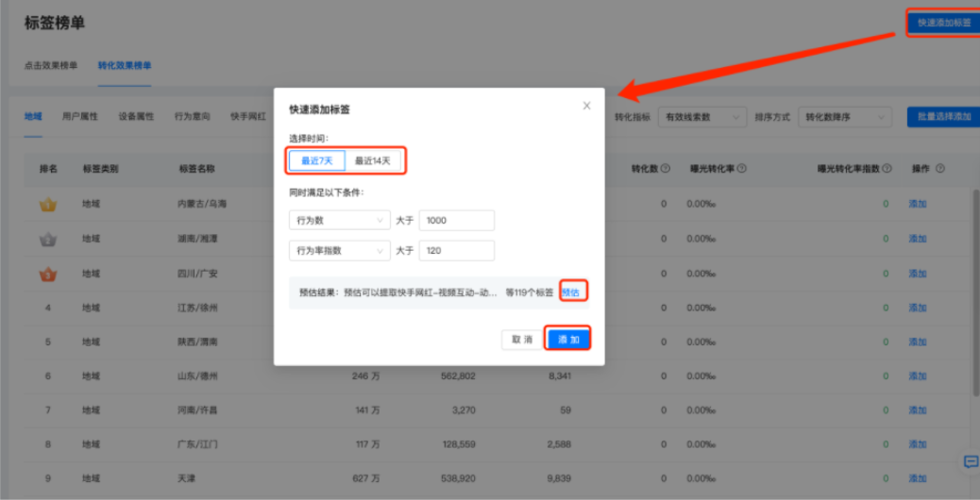Click 添加 link for 天津 row

[918, 479]
